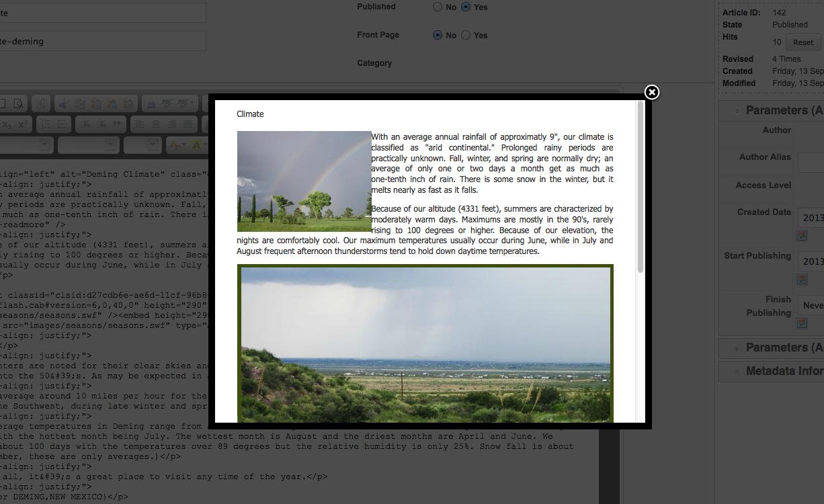This screenshot has height=504, width=824.
Task: Click the Paste from Word icon
Action: tap(128, 103)
